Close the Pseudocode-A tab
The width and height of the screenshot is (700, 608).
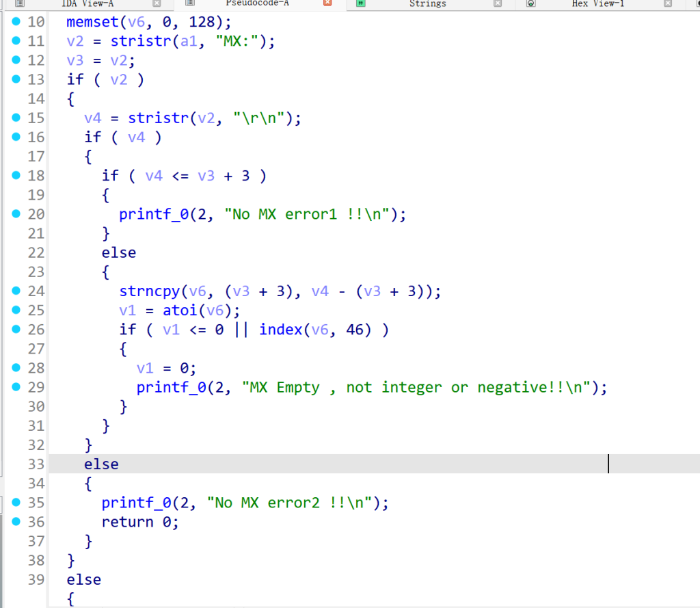click(327, 3)
